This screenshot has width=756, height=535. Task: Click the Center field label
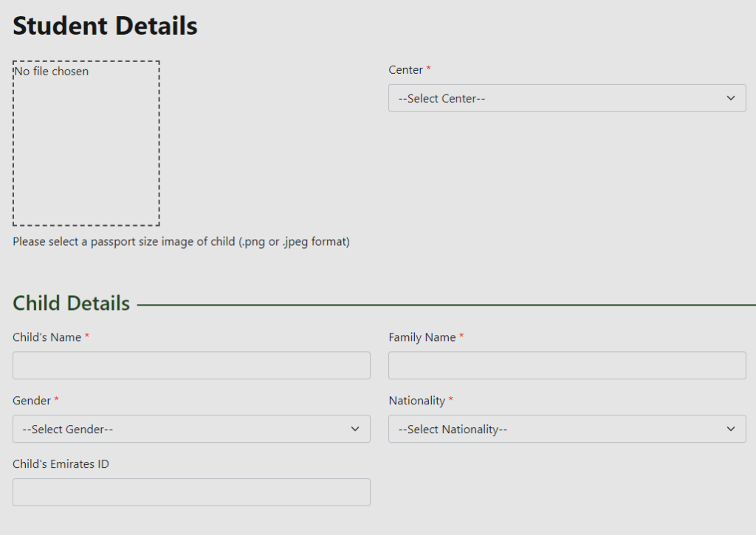405,70
